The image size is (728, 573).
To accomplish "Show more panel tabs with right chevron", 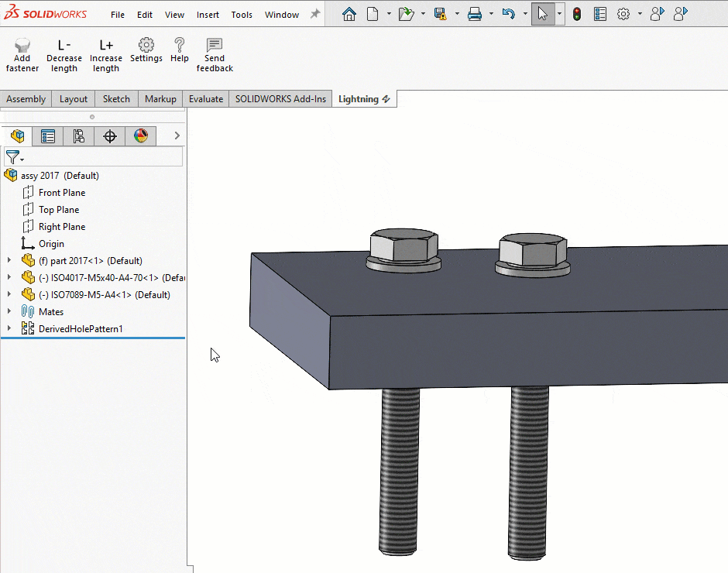I will pyautogui.click(x=177, y=136).
